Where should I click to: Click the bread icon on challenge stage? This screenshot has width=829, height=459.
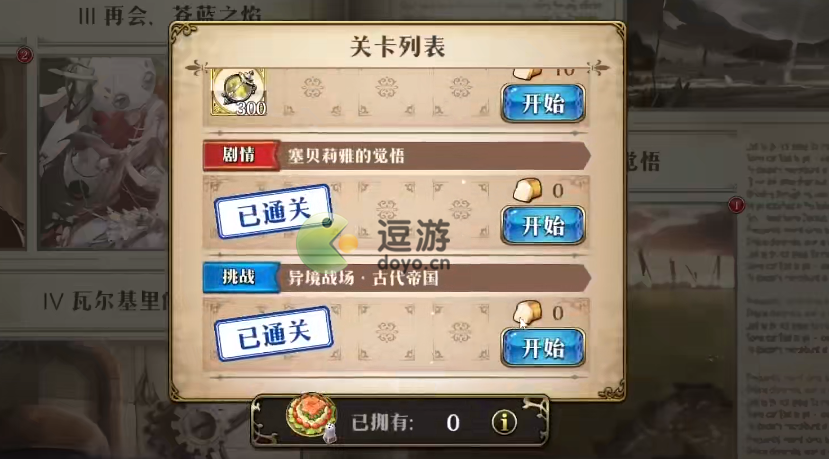528,312
